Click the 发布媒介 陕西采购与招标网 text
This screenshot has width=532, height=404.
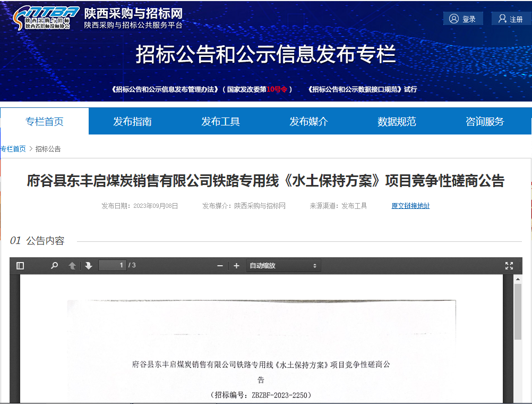(x=244, y=206)
